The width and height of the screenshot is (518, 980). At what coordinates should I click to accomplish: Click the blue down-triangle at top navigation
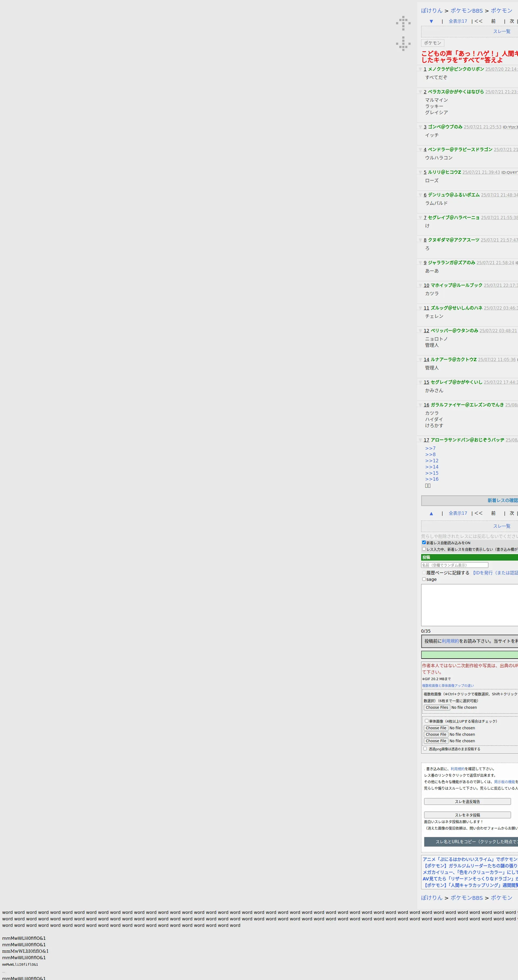point(431,21)
